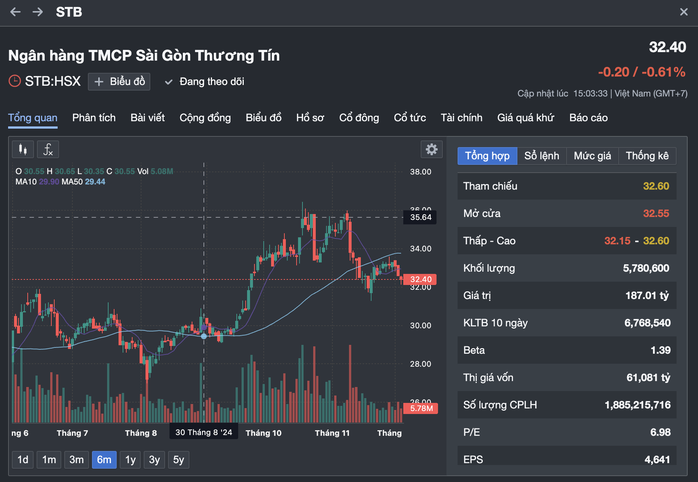This screenshot has height=482, width=698.
Task: Go forward with the right arrow
Action: (38, 12)
